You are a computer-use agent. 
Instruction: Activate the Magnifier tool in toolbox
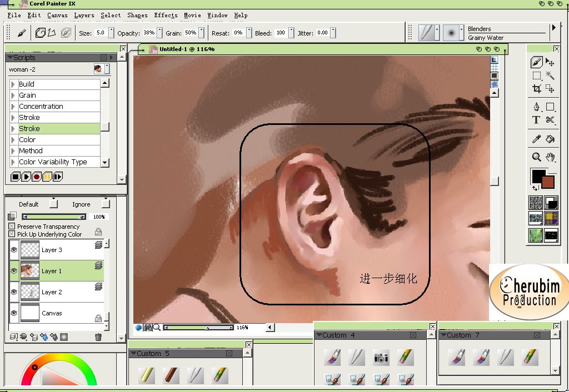536,157
